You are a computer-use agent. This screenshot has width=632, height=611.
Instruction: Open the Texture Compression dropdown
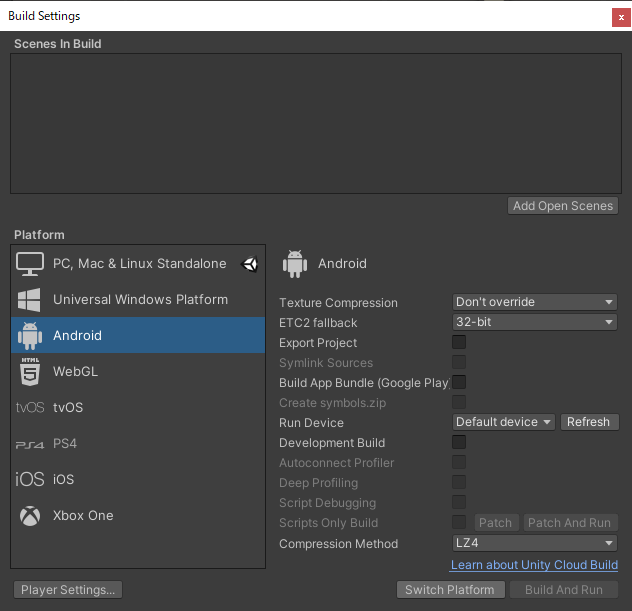(534, 302)
